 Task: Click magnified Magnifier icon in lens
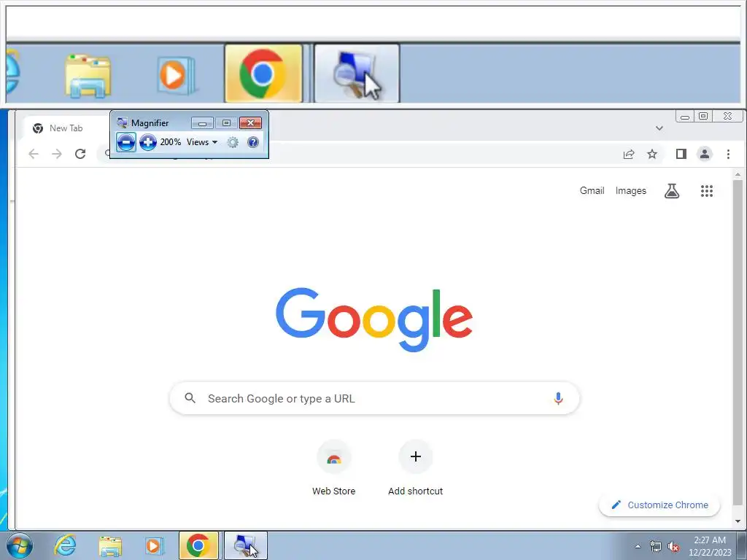click(357, 74)
